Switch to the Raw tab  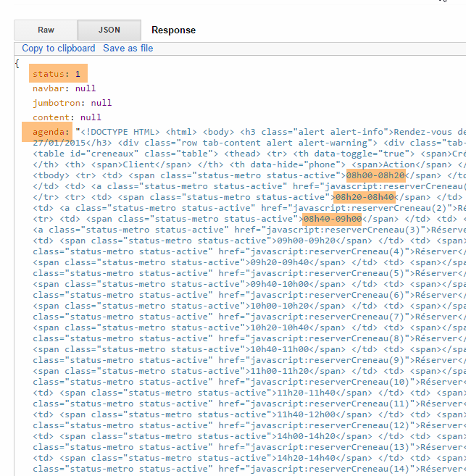pyautogui.click(x=46, y=30)
